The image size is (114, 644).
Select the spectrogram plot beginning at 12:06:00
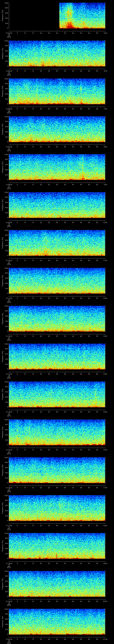coord(57,91)
